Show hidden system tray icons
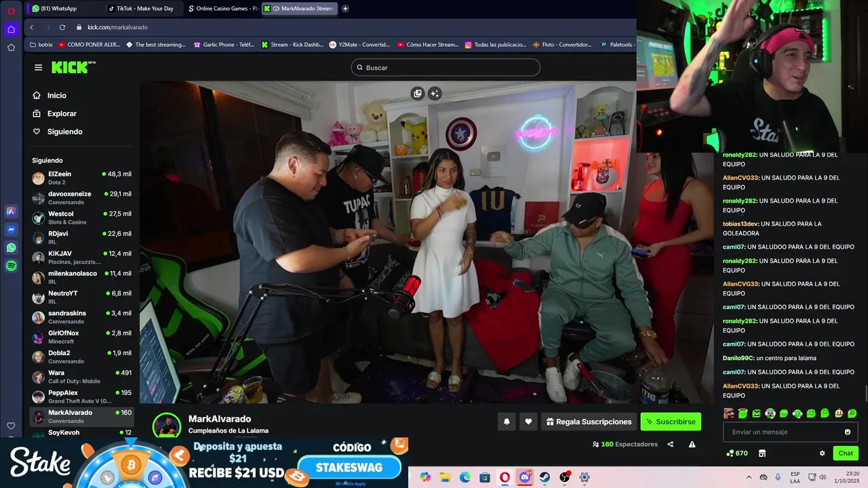Viewport: 868px width, 488px height. pyautogui.click(x=749, y=477)
